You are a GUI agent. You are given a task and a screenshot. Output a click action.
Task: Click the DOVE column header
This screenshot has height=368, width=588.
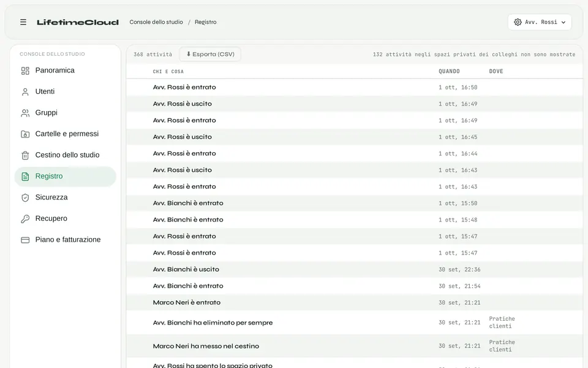click(496, 71)
